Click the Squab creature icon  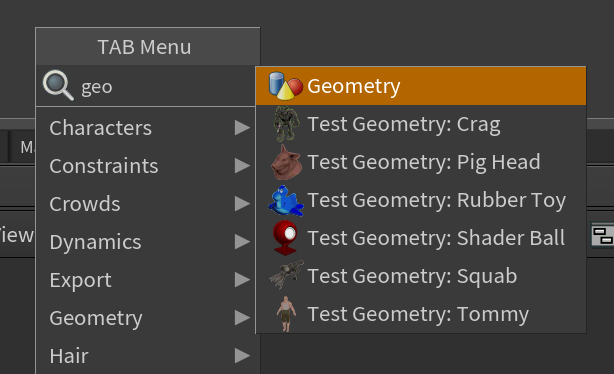[x=287, y=275]
